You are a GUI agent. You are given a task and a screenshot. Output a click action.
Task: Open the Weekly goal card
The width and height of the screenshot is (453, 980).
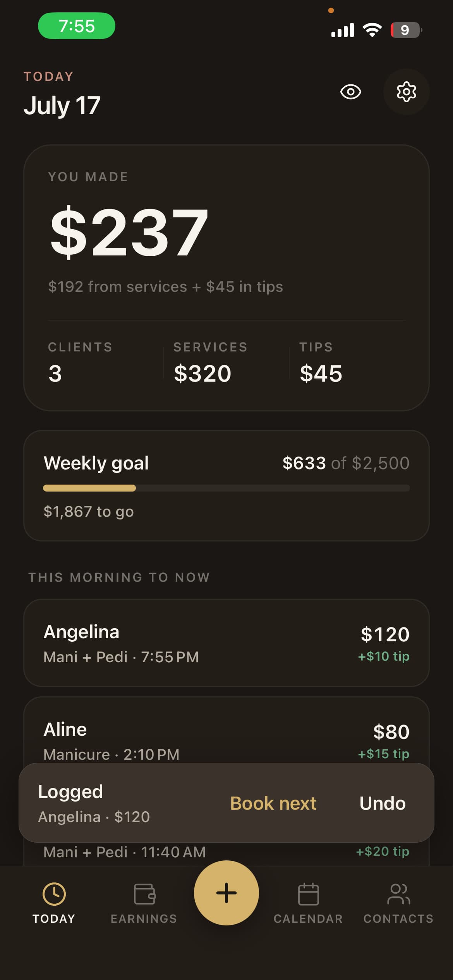(226, 486)
